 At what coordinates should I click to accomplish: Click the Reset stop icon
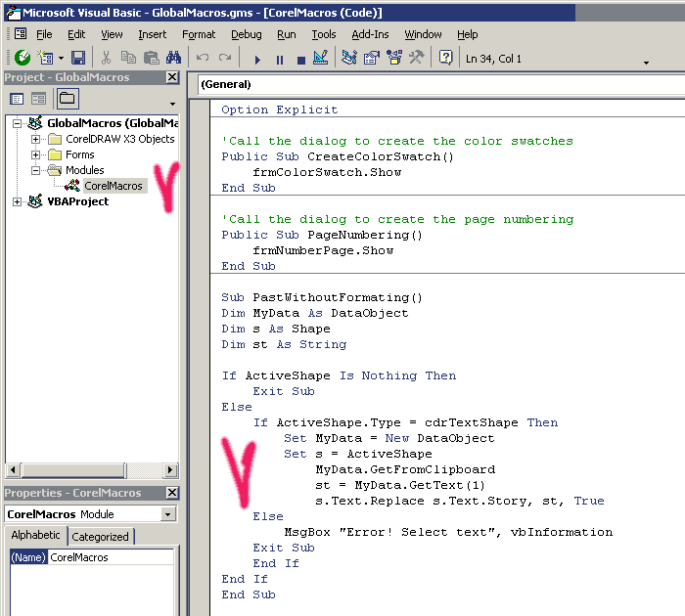click(x=301, y=60)
